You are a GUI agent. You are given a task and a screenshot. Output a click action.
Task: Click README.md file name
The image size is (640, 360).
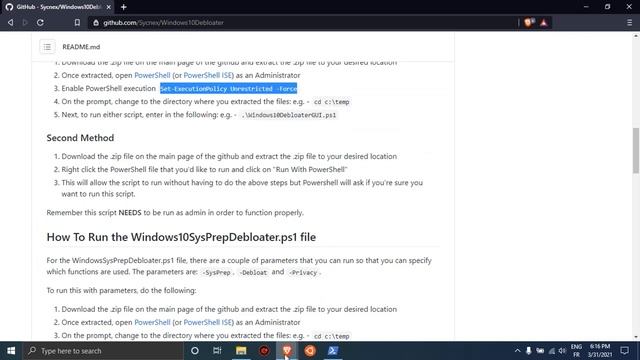pos(81,47)
